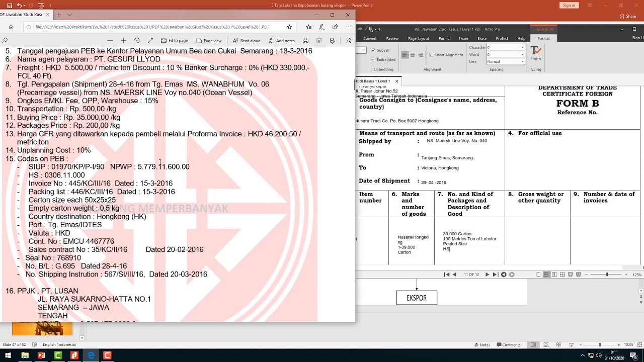
Task: Open Nitro Page Layout tab
Action: tap(419, 39)
